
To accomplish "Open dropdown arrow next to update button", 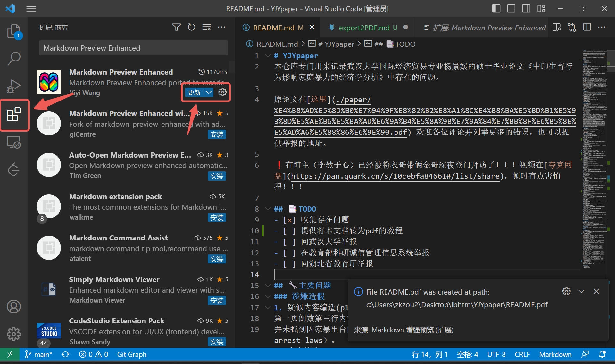I will 209,93.
